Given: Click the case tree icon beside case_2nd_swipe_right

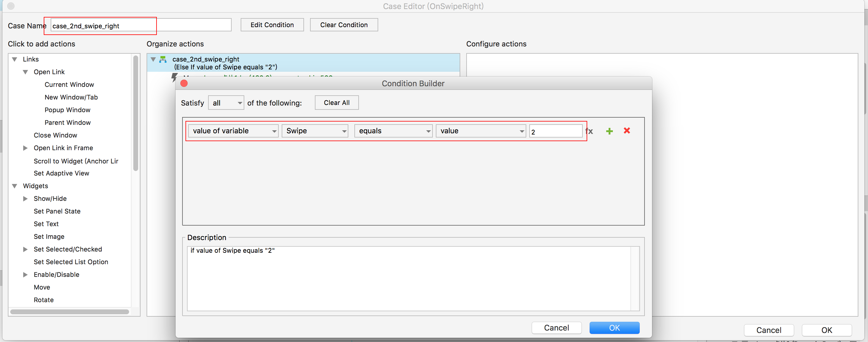Looking at the screenshot, I should 163,59.
